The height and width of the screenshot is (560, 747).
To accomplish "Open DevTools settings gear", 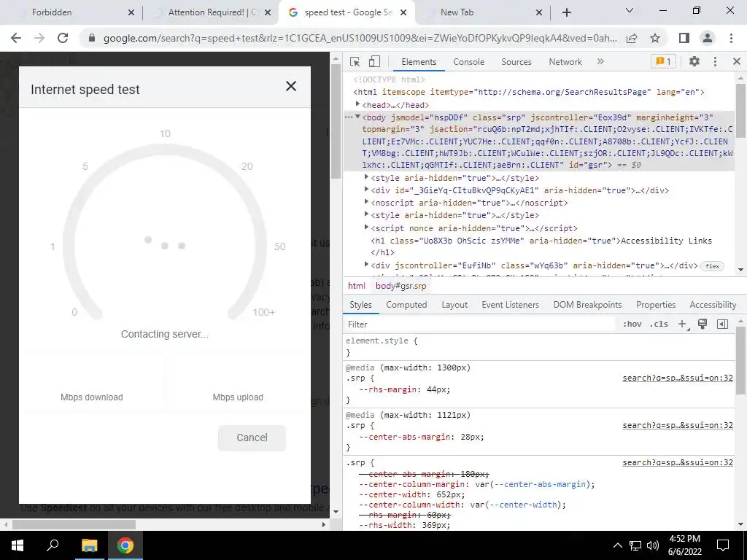I will point(694,61).
